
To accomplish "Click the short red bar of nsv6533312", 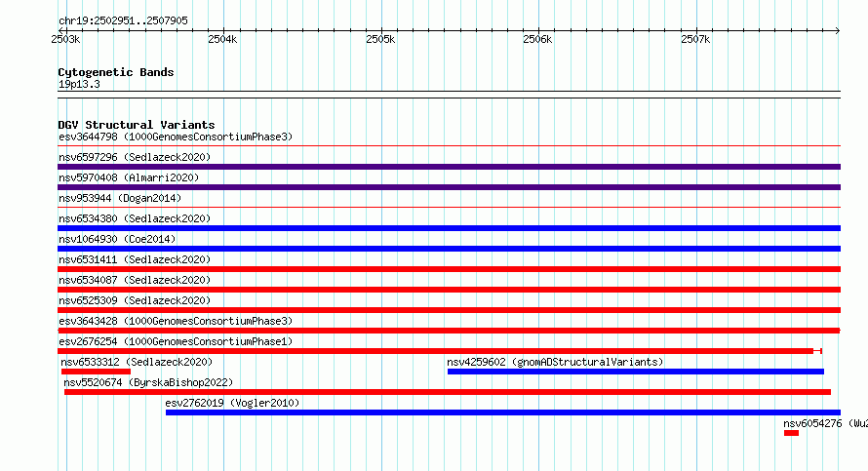I will point(96,372).
